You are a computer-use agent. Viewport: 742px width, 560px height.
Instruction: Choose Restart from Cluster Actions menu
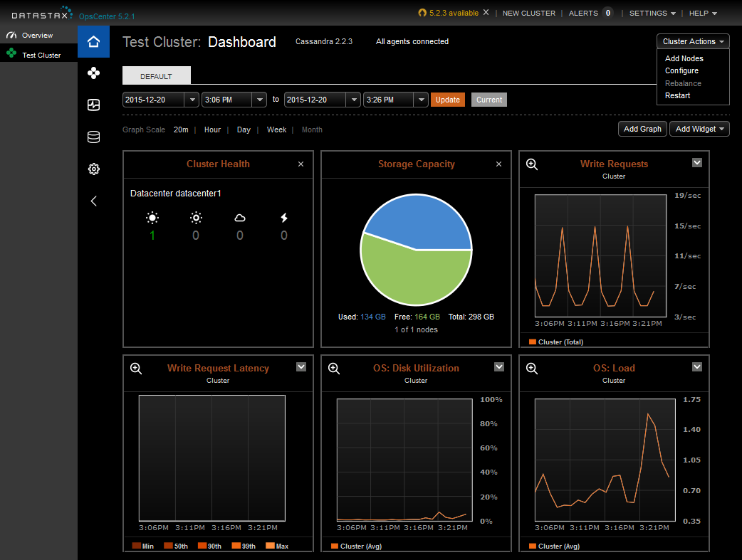(677, 95)
